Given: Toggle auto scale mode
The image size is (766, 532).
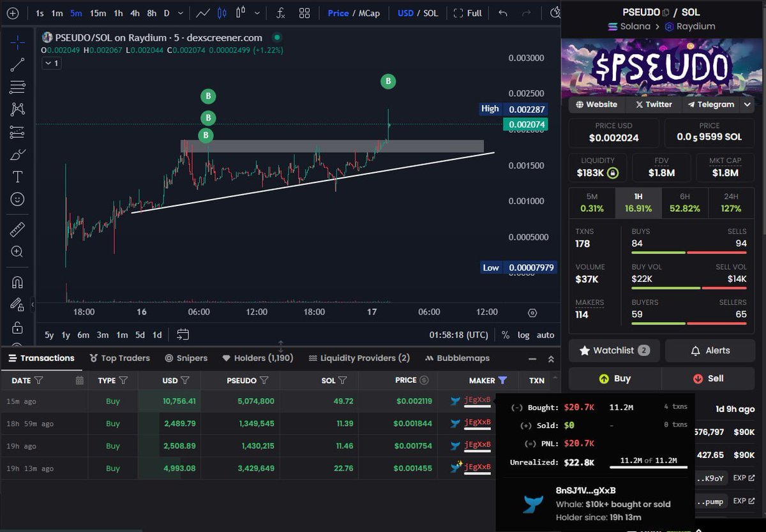Looking at the screenshot, I should click(545, 334).
